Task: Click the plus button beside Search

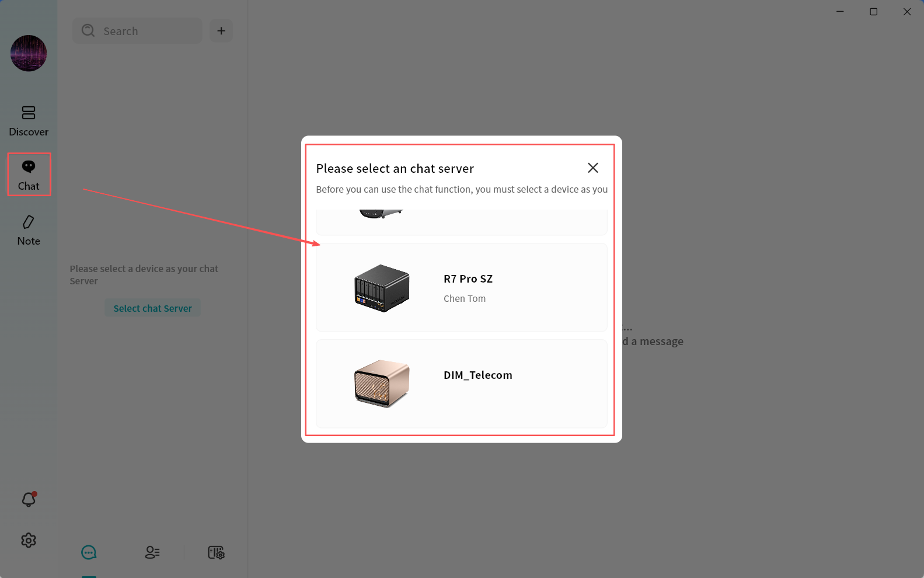Action: [221, 31]
